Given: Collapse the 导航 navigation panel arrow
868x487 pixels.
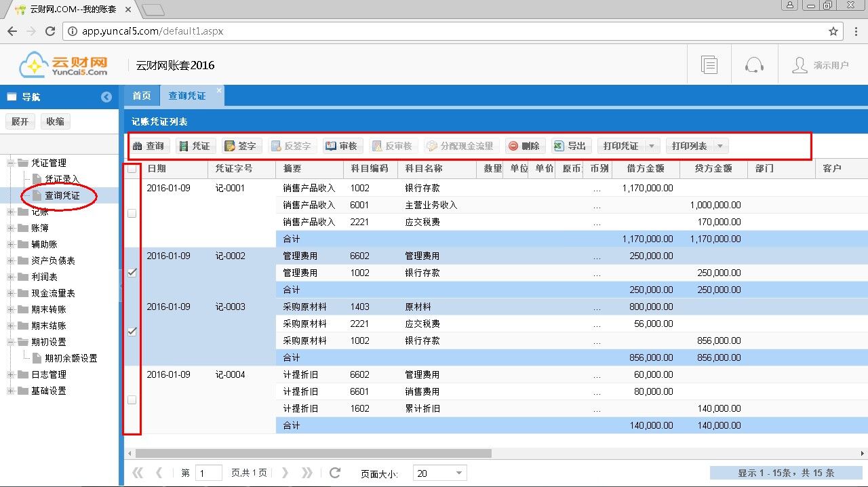Looking at the screenshot, I should click(x=106, y=97).
